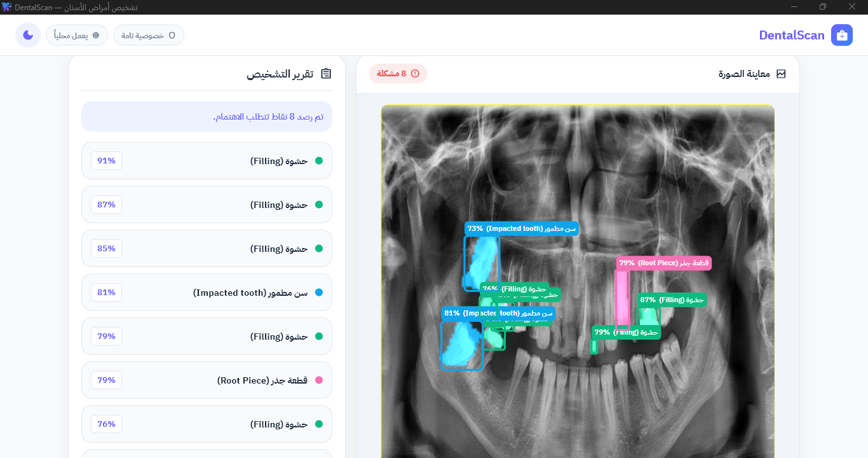868x458 pixels.
Task: Click the blue dot beside سن مطمور in the report list
Action: click(x=319, y=293)
